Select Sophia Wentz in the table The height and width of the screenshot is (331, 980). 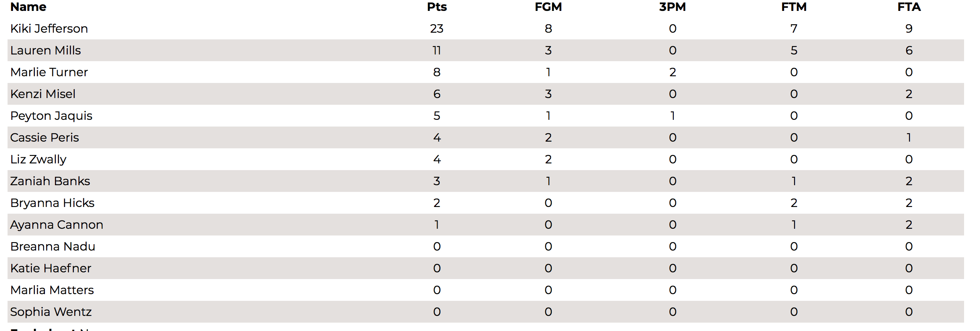pos(51,312)
